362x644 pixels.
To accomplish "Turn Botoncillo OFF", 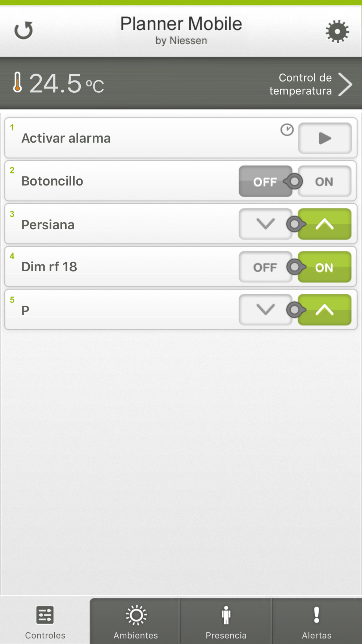I will click(265, 181).
